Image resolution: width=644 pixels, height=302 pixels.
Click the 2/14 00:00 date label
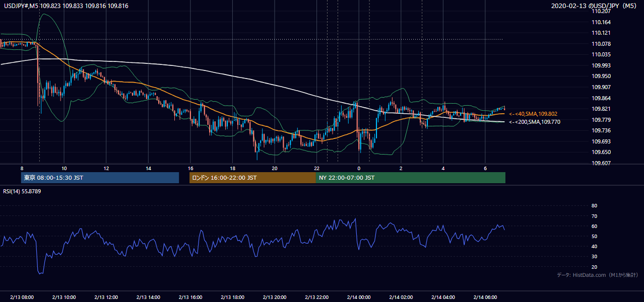[359, 297]
